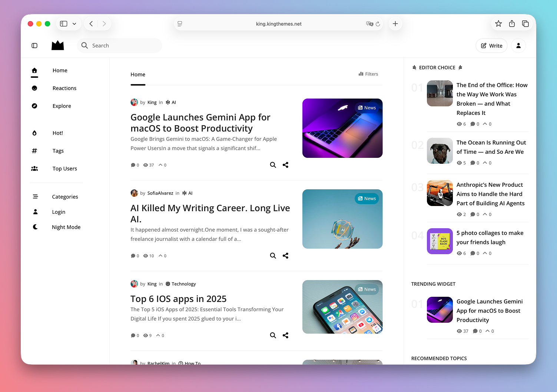Open Google Launches Gemini App article title
Screen dimensions: 557x392
tap(200, 123)
